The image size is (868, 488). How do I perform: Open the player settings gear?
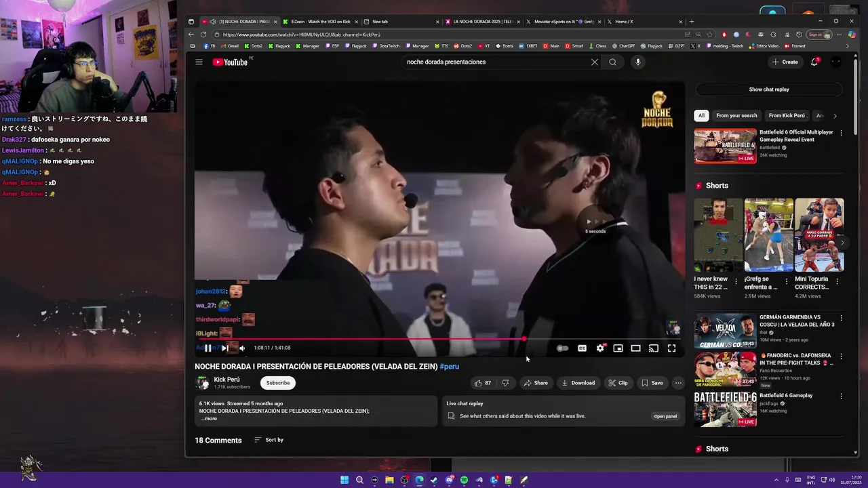[x=600, y=348]
